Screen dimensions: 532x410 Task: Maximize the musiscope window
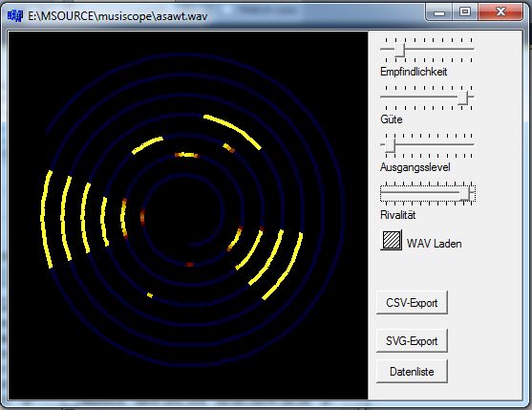[x=465, y=12]
